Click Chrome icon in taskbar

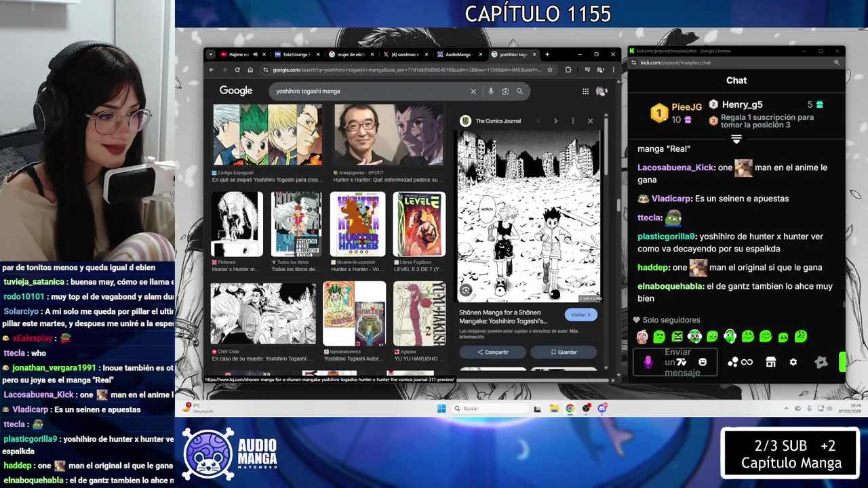570,409
